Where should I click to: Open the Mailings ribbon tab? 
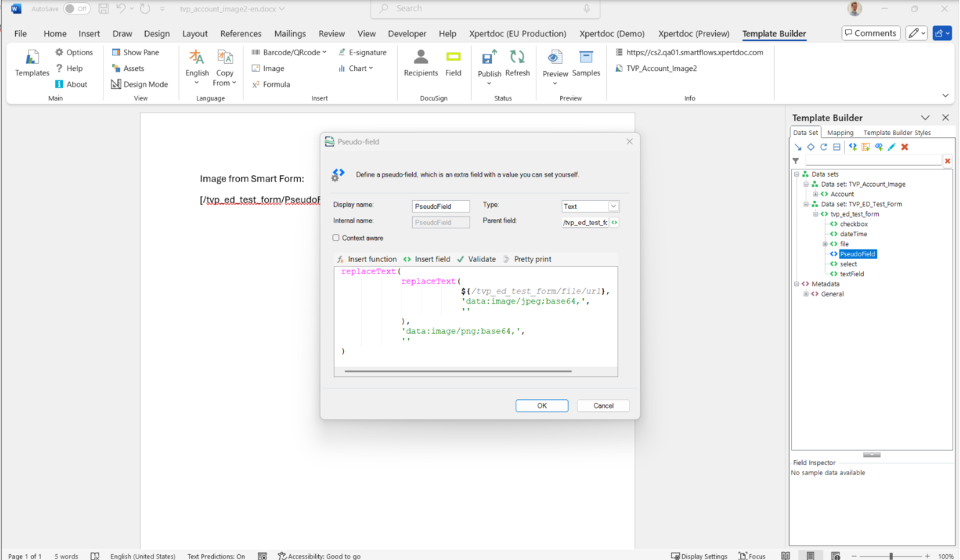coord(290,34)
